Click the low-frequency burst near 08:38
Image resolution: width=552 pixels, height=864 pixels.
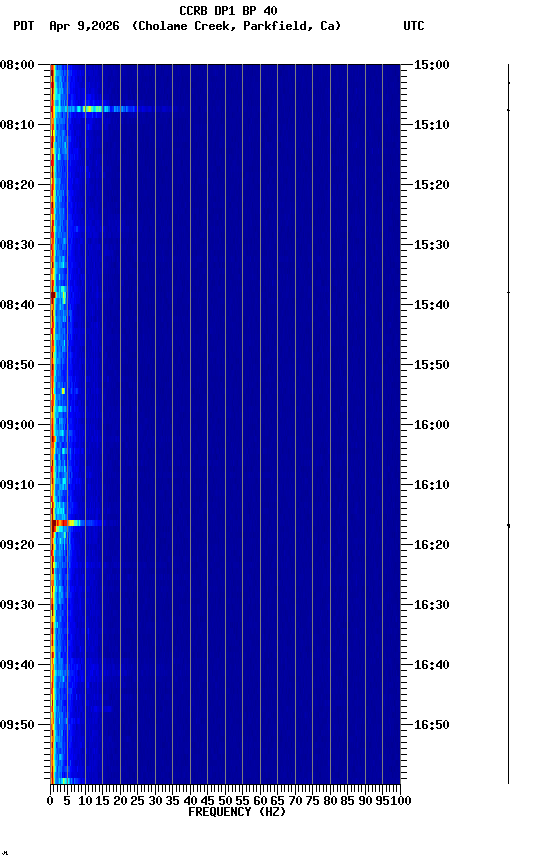[x=54, y=295]
